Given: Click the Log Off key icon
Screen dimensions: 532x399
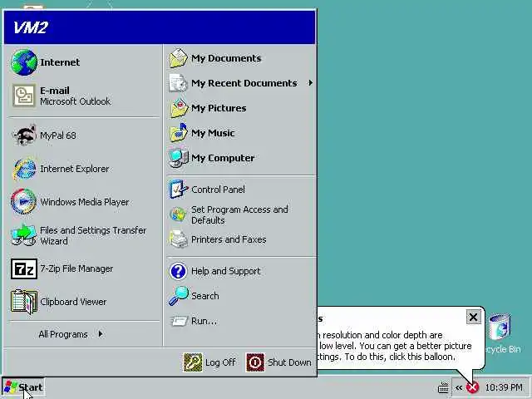Looking at the screenshot, I should coord(193,362).
